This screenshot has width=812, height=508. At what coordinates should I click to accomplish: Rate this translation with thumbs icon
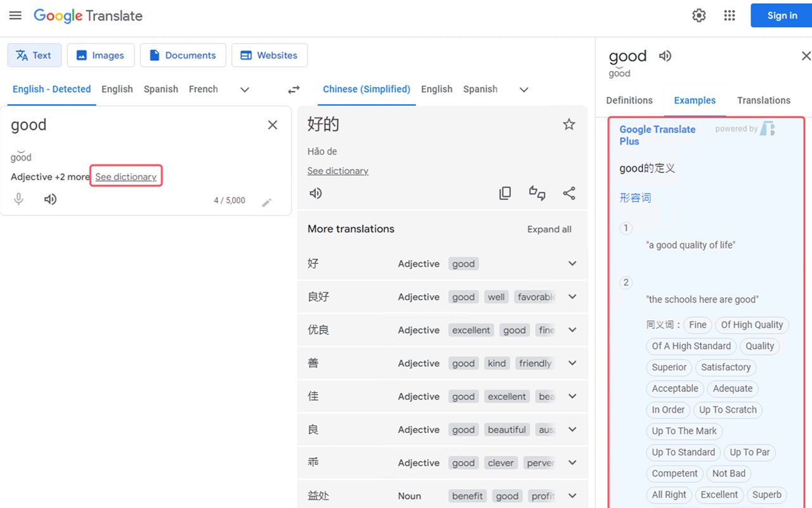(537, 193)
